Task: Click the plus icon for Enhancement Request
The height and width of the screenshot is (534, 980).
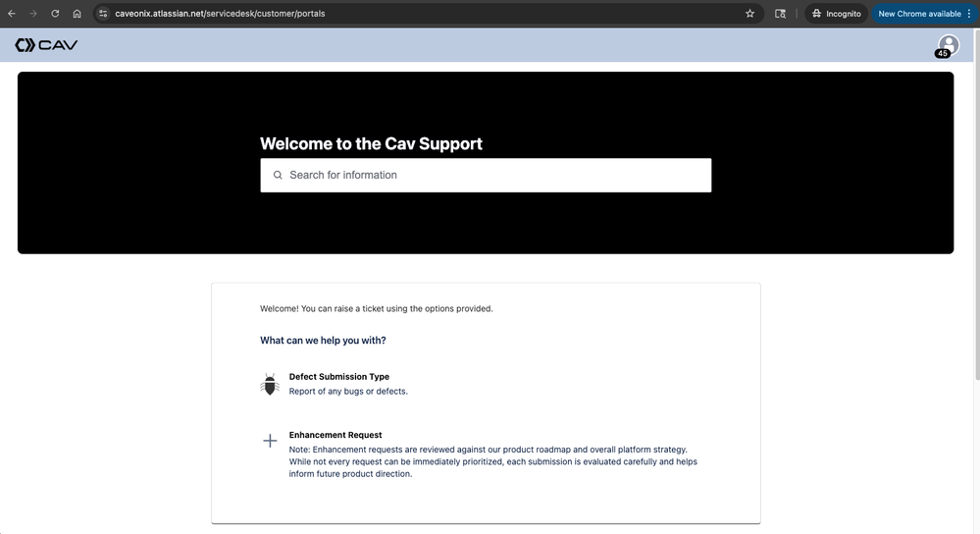Action: coord(270,441)
